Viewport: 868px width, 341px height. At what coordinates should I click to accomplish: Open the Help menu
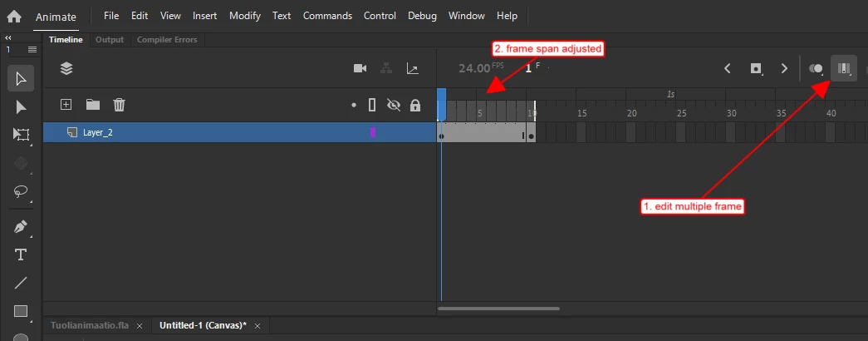click(x=507, y=16)
